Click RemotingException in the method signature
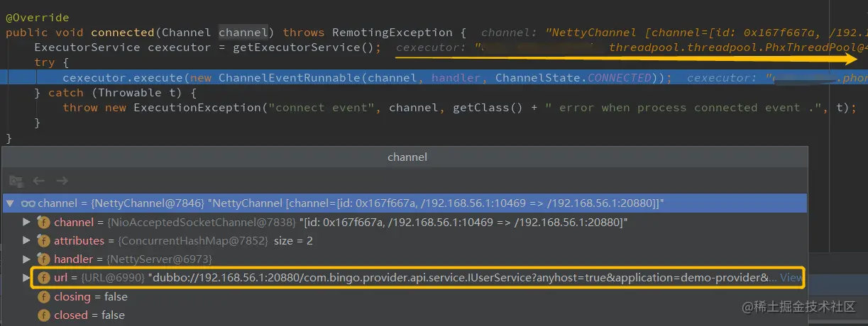This screenshot has width=868, height=326. click(392, 33)
